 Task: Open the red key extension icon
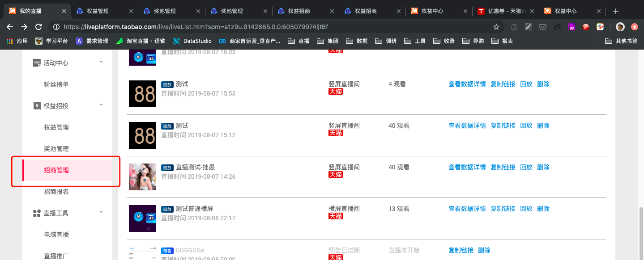click(586, 27)
